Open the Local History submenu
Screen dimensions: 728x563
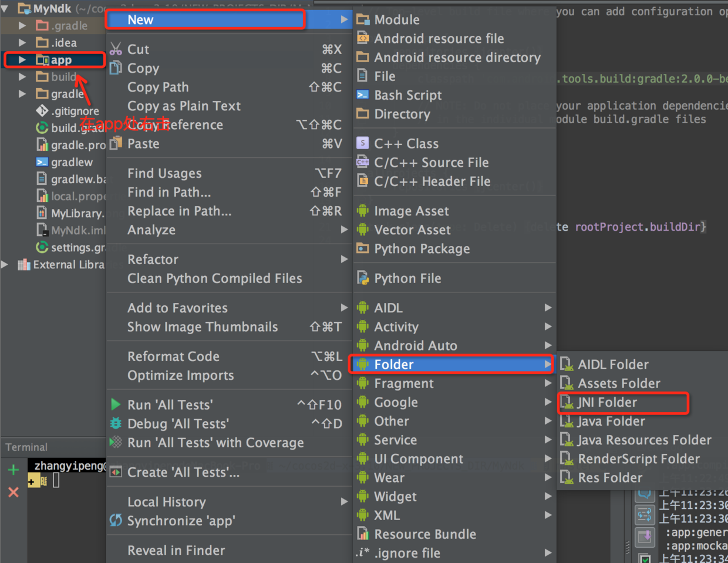pos(167,502)
